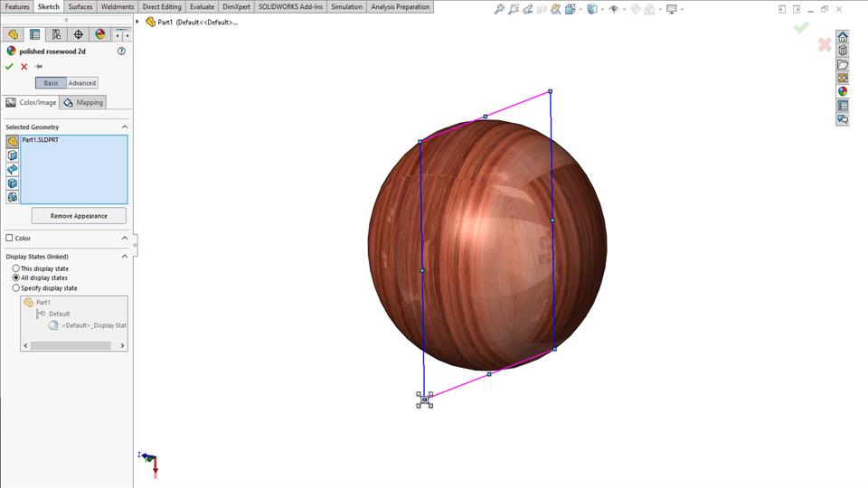Image resolution: width=868 pixels, height=488 pixels.
Task: Select This display state option
Action: pos(15,268)
